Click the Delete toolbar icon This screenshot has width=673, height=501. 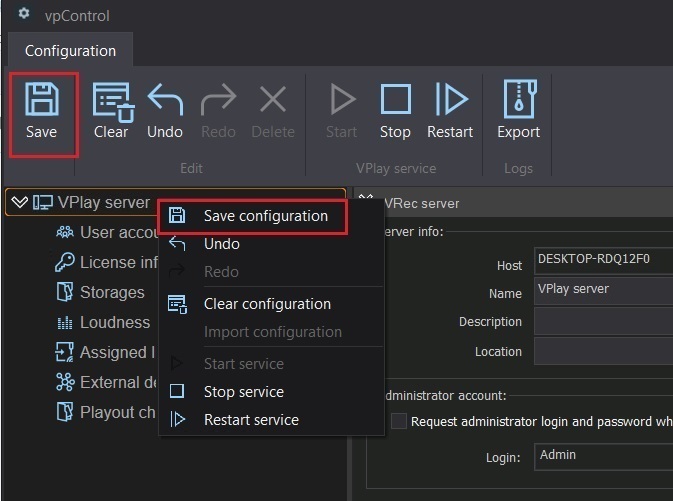coord(273,99)
